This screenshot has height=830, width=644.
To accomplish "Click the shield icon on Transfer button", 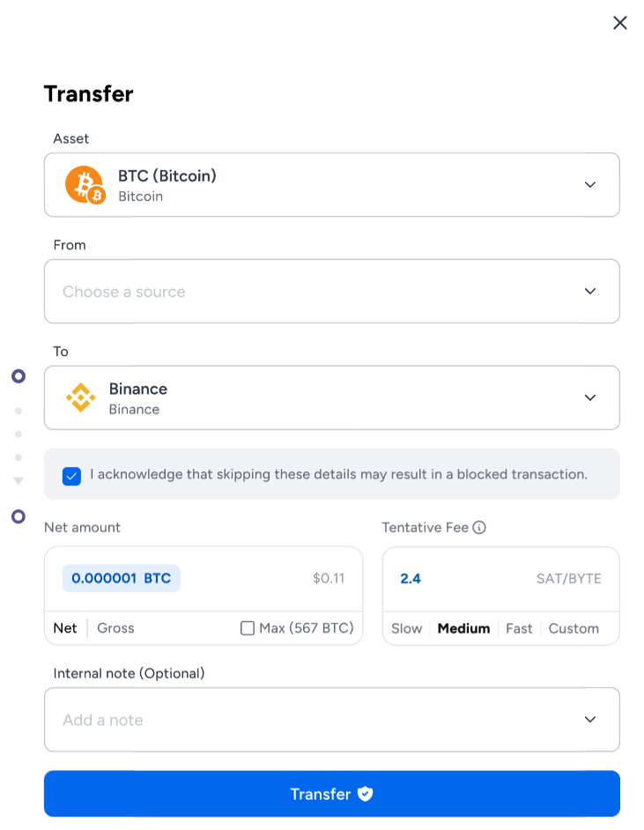I will 365,794.
